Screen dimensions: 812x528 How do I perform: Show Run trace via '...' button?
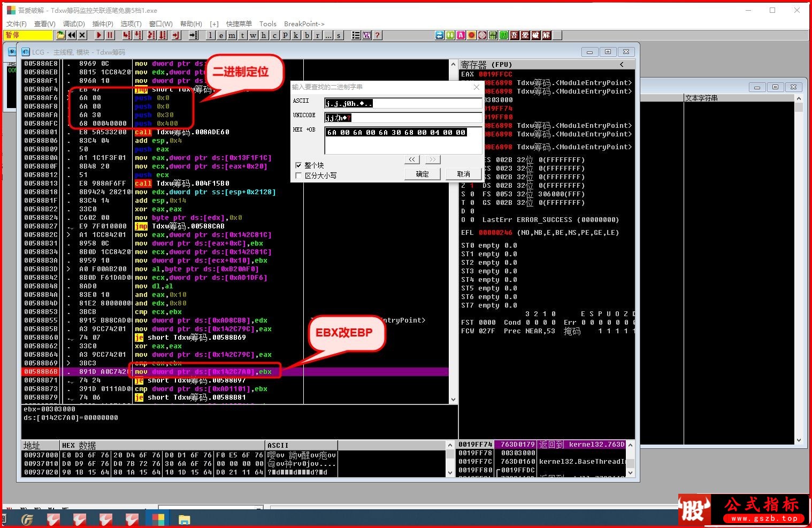tap(328, 35)
